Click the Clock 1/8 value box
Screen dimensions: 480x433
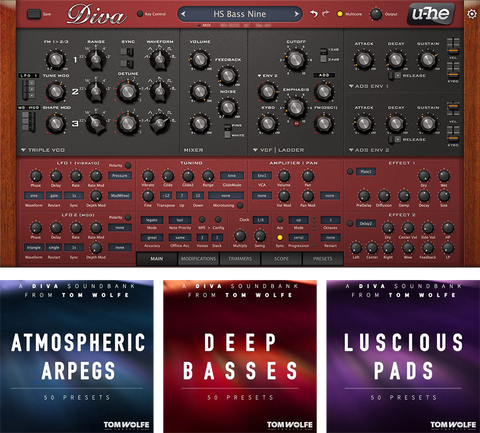point(260,220)
